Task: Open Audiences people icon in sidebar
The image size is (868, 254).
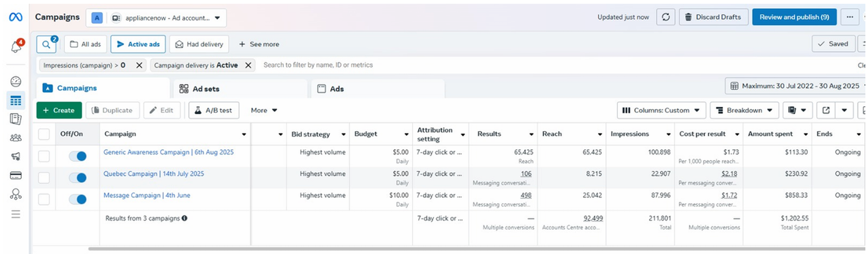Action: [x=16, y=138]
